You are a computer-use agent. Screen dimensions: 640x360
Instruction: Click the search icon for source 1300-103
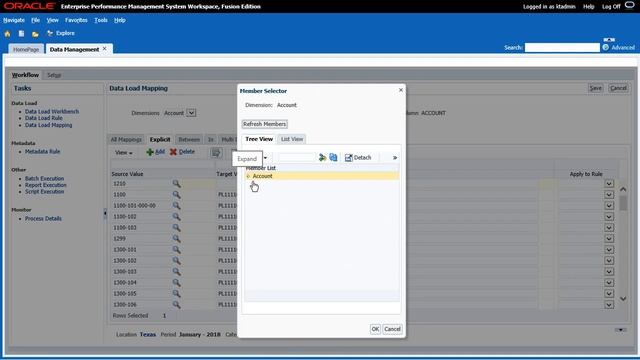(176, 272)
